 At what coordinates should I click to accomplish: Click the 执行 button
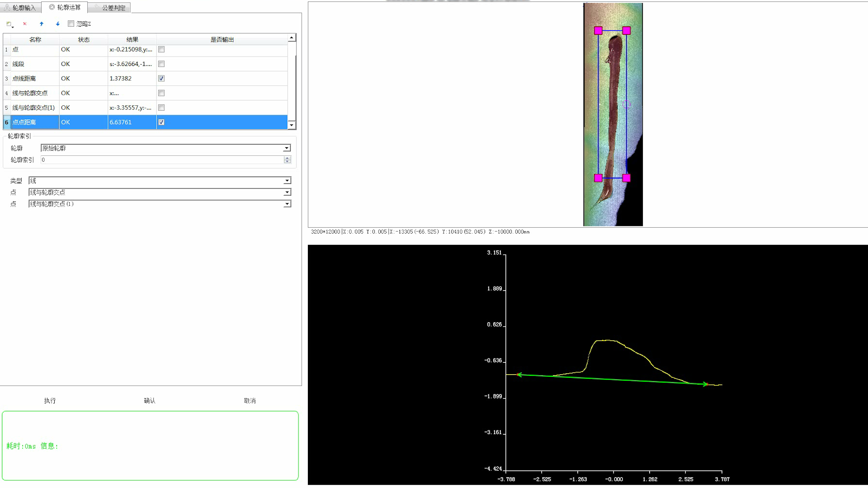point(50,401)
